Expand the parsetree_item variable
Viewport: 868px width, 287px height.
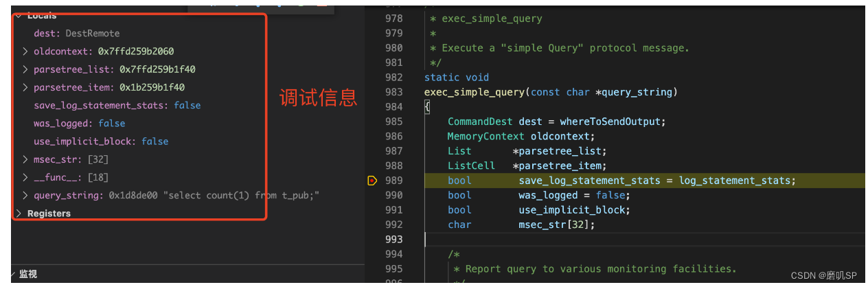[25, 87]
